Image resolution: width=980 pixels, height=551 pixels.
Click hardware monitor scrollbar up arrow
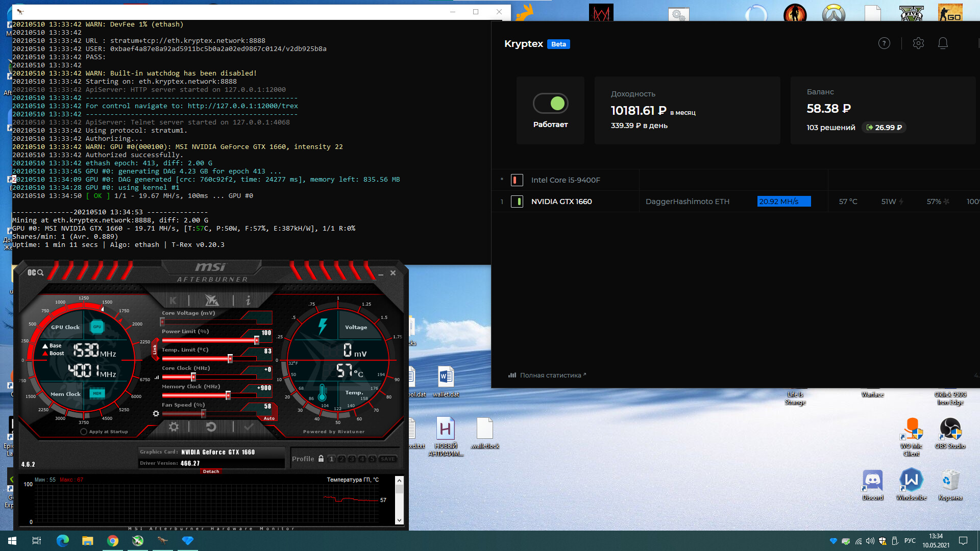tap(399, 481)
